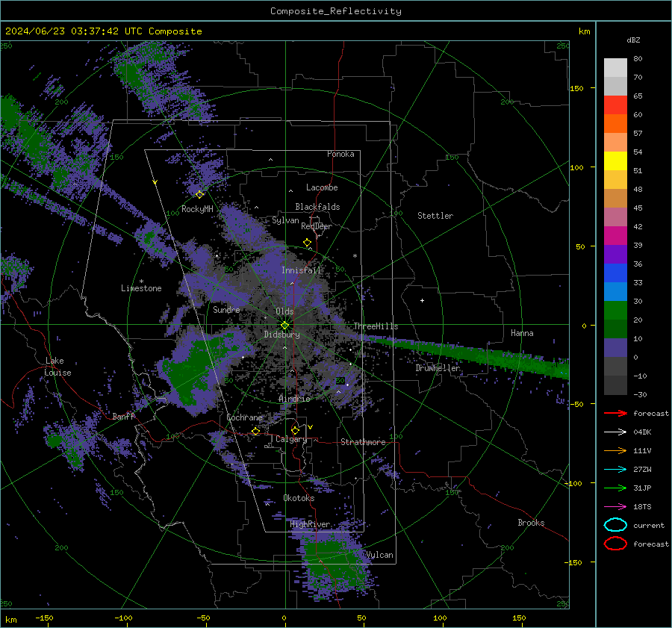This screenshot has height=628, width=672.
Task: Click the yellow diamond marker below RedDeer
Action: coord(307,243)
